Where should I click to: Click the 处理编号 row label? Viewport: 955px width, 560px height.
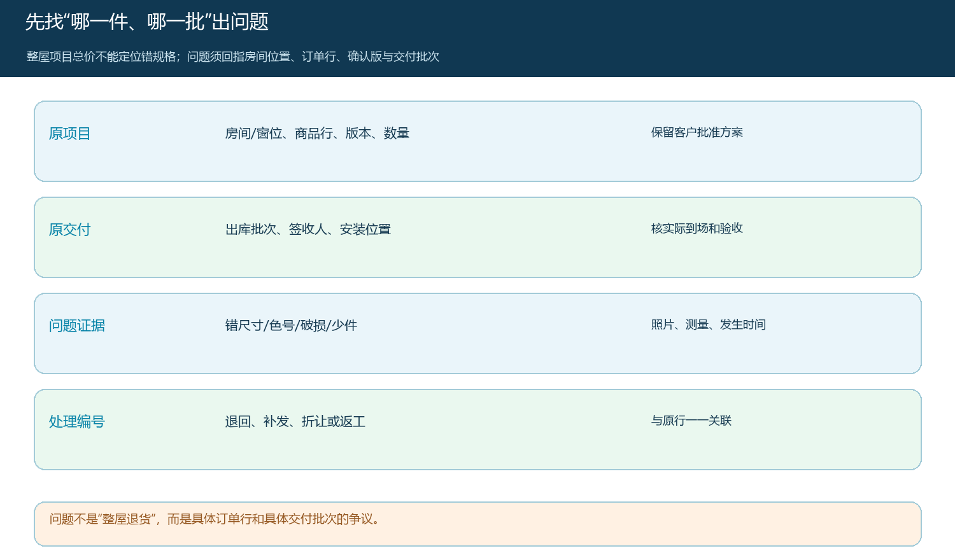[x=77, y=422]
